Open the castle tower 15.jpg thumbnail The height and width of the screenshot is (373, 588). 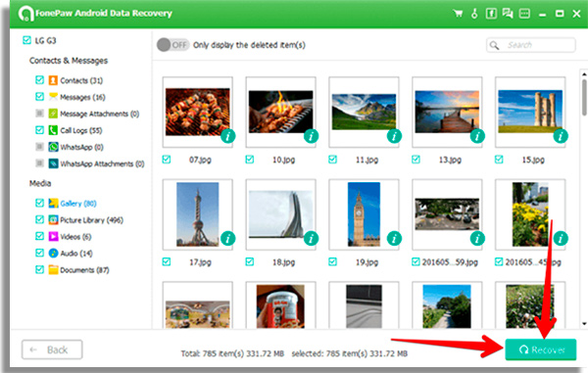[530, 112]
